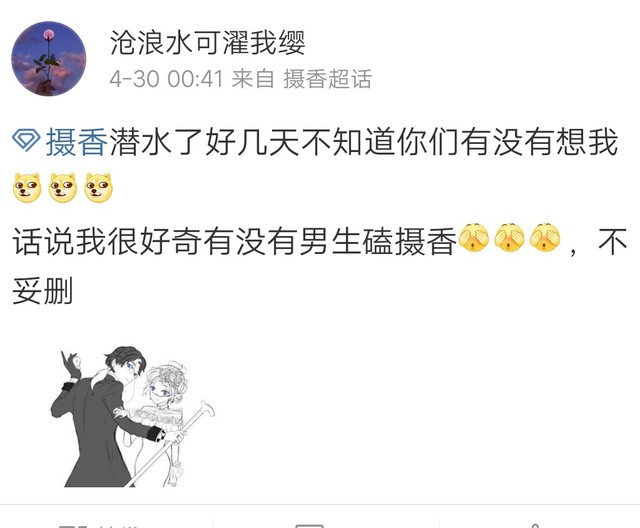Open username 沧浪水可濯我缨 profile
Viewport: 640px width, 528px height.
208,42
